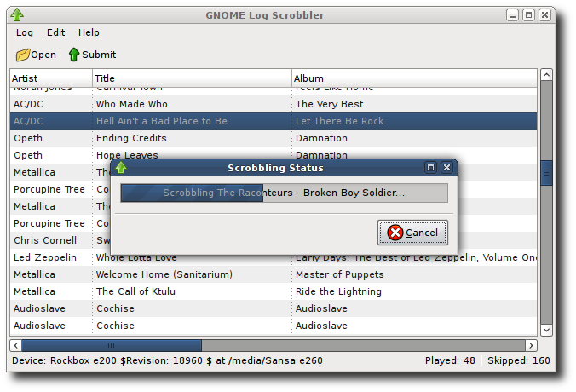576x392 pixels.
Task: Close the GNOME Log Scrobbler window
Action: coord(544,15)
